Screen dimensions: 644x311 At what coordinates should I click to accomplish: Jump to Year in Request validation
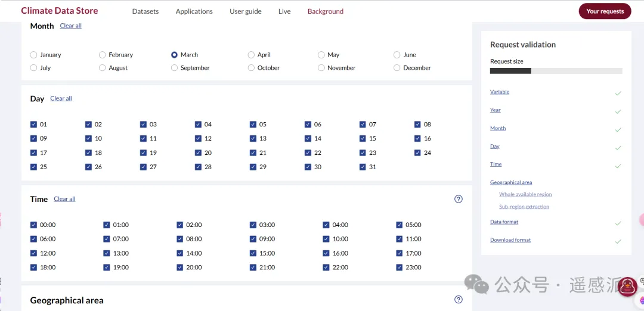point(496,110)
